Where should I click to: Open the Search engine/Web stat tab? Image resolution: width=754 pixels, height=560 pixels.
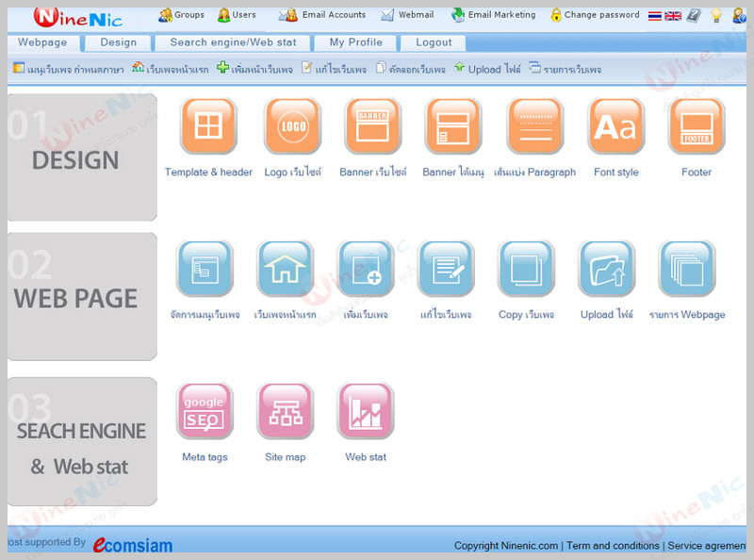tap(233, 42)
